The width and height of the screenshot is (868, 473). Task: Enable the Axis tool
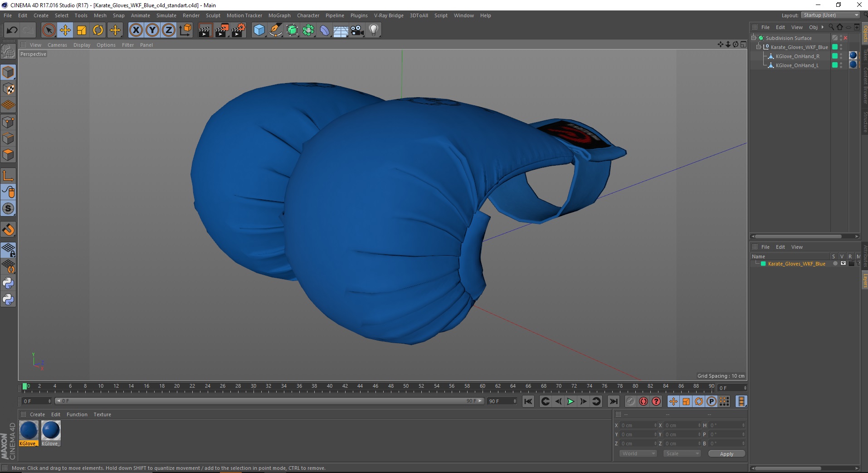click(8, 176)
